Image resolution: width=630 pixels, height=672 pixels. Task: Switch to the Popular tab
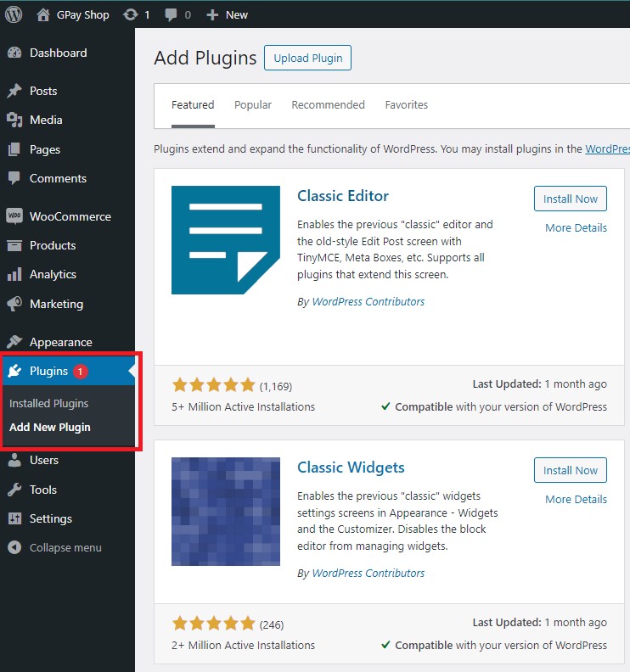coord(253,105)
